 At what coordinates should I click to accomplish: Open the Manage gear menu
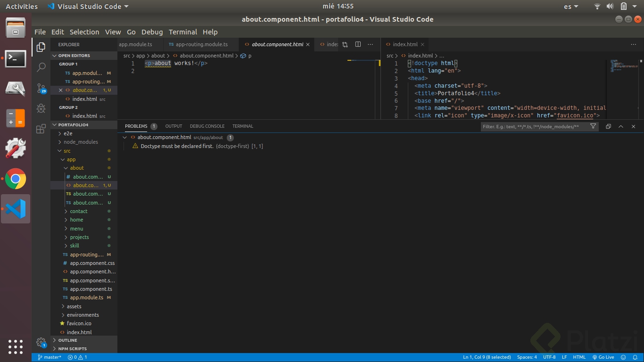coord(41,344)
